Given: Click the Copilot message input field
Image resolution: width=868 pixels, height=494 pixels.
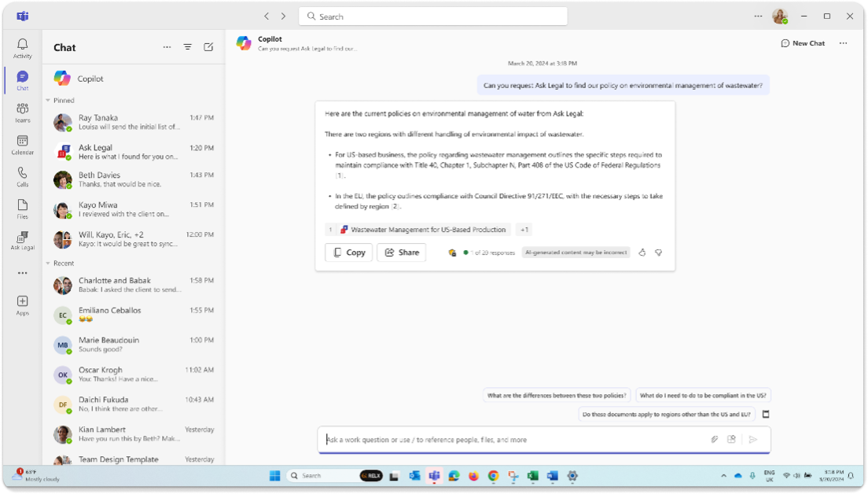Looking at the screenshot, I should [x=511, y=440].
